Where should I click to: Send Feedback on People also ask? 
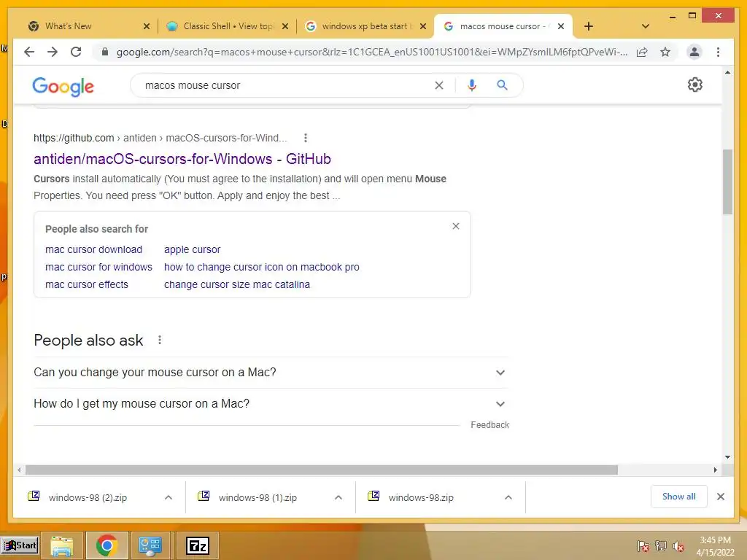tap(489, 425)
